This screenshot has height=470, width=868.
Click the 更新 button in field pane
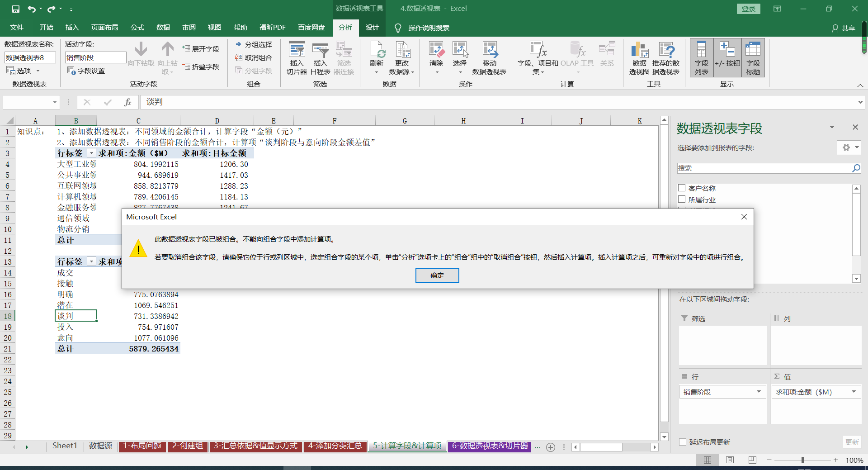tap(852, 442)
